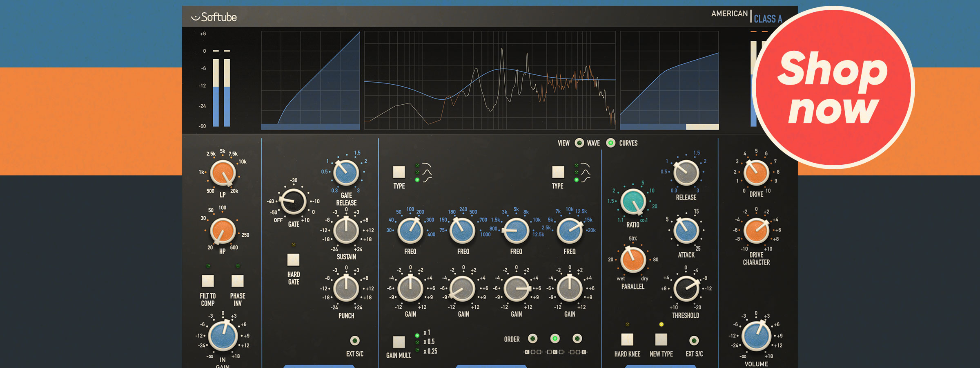
Task: Click the low band FREQ knob
Action: (410, 231)
